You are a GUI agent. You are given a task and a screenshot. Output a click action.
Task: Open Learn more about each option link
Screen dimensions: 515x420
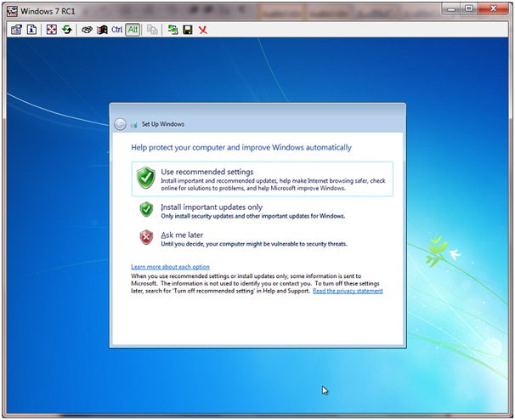point(170,267)
